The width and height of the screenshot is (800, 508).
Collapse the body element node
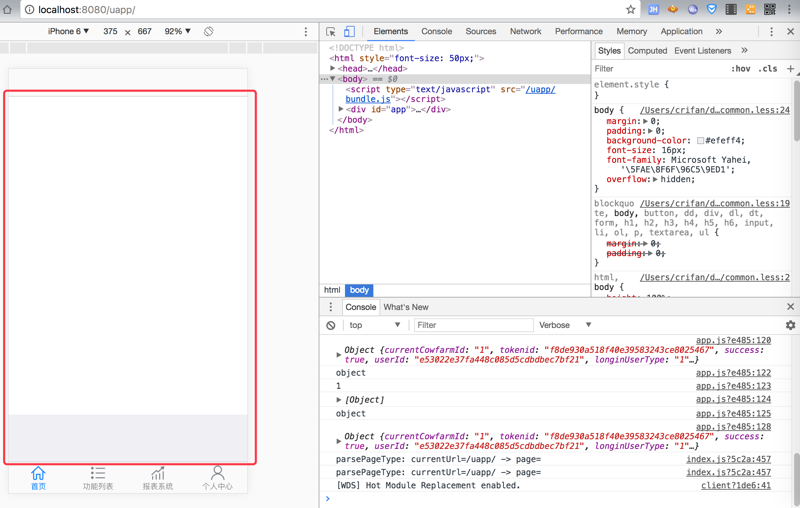click(x=333, y=79)
